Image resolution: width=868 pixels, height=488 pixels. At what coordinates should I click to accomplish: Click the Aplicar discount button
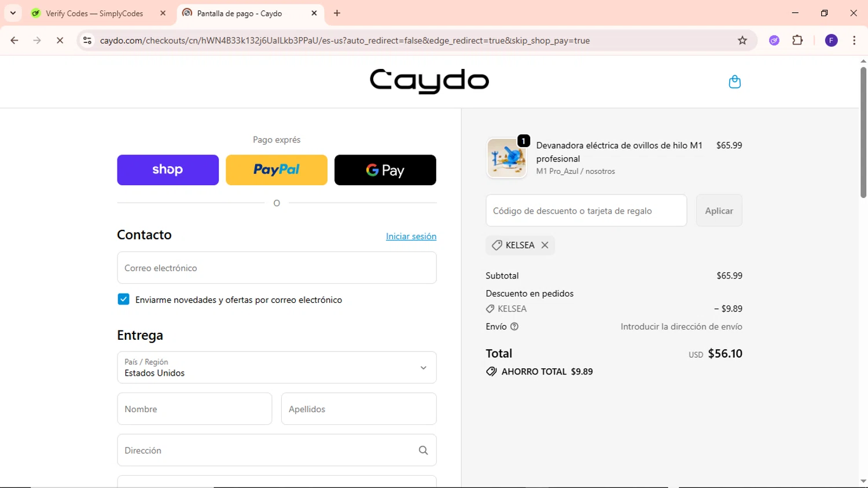point(719,211)
